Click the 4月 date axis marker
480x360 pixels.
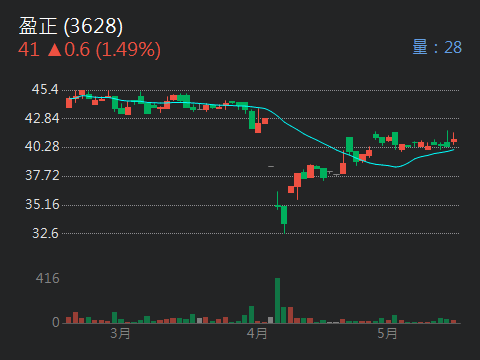click(x=257, y=333)
